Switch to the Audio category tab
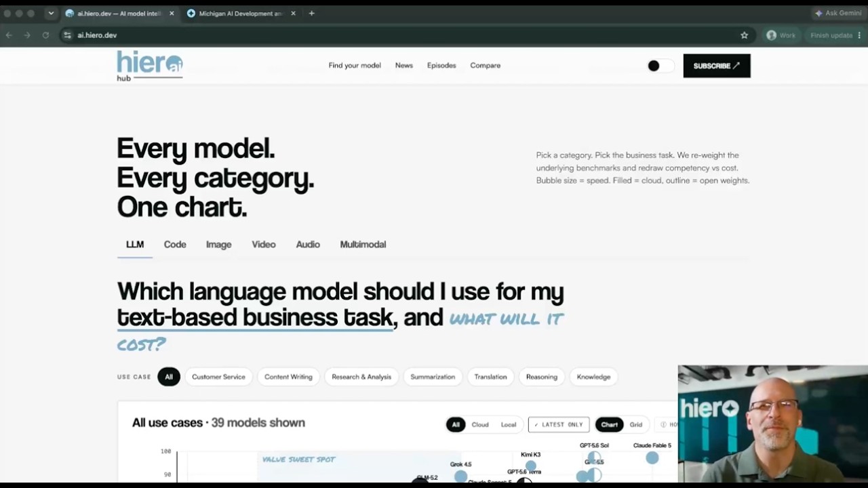The image size is (868, 488). coord(308,245)
